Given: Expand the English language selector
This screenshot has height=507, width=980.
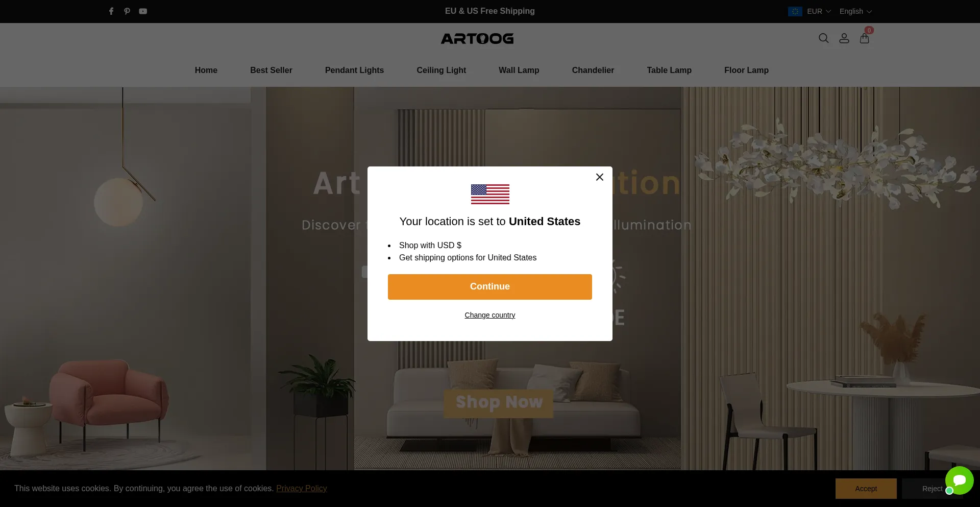Looking at the screenshot, I should [855, 11].
